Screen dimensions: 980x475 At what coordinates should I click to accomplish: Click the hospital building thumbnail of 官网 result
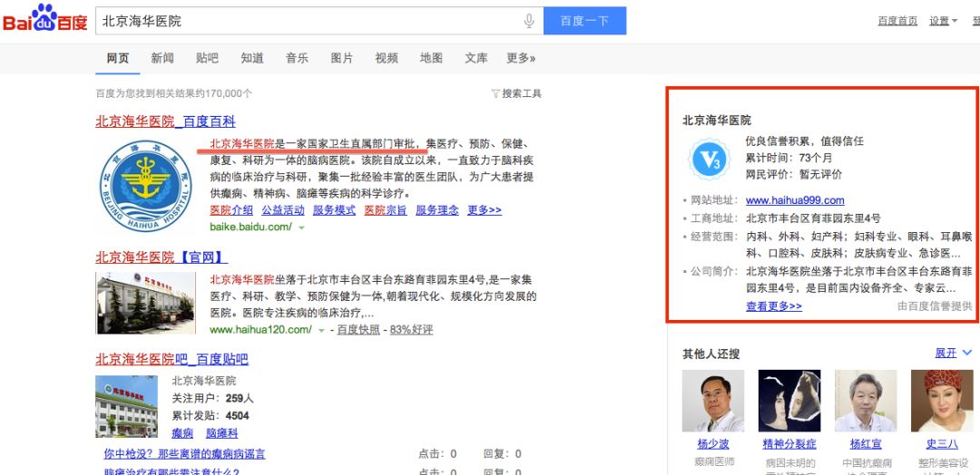[145, 303]
